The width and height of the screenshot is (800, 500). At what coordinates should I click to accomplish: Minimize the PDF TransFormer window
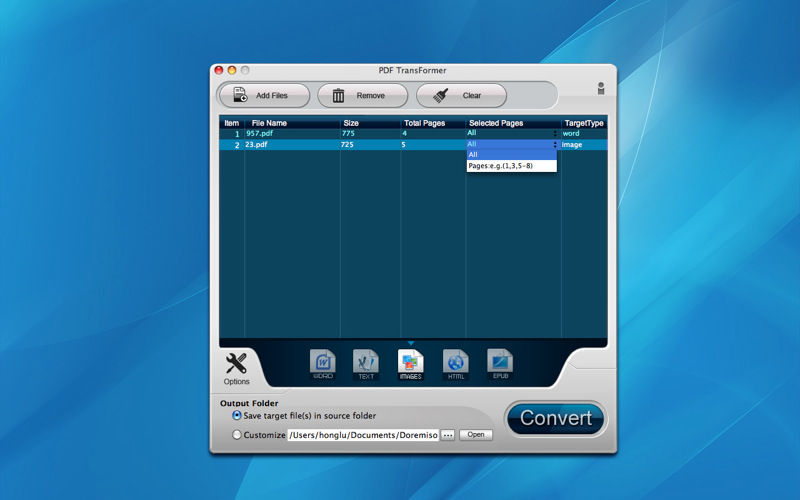(232, 70)
